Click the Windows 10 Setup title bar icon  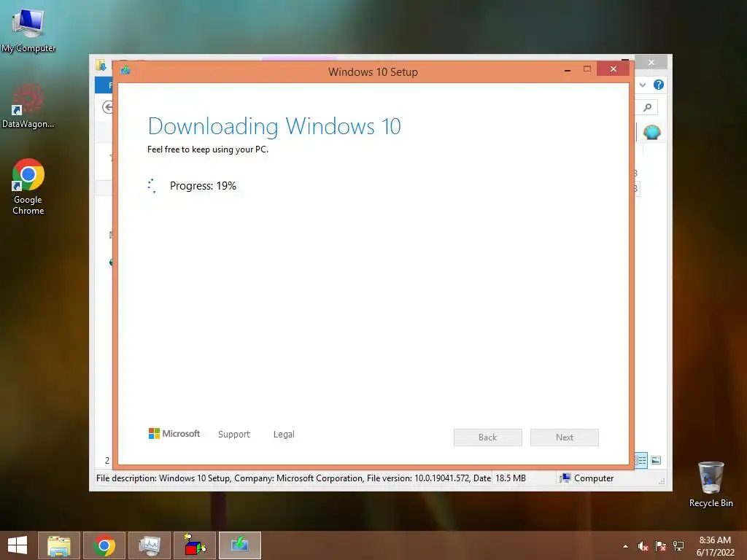(x=125, y=71)
